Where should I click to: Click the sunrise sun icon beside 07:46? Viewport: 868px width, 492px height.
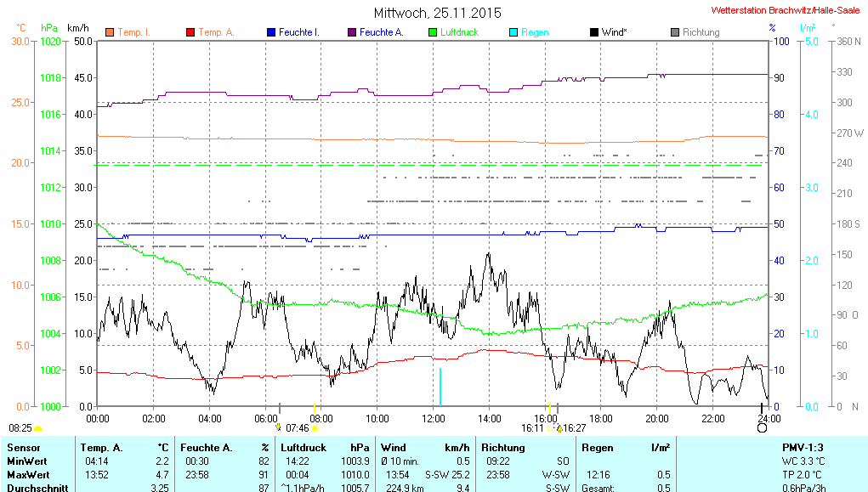[315, 428]
